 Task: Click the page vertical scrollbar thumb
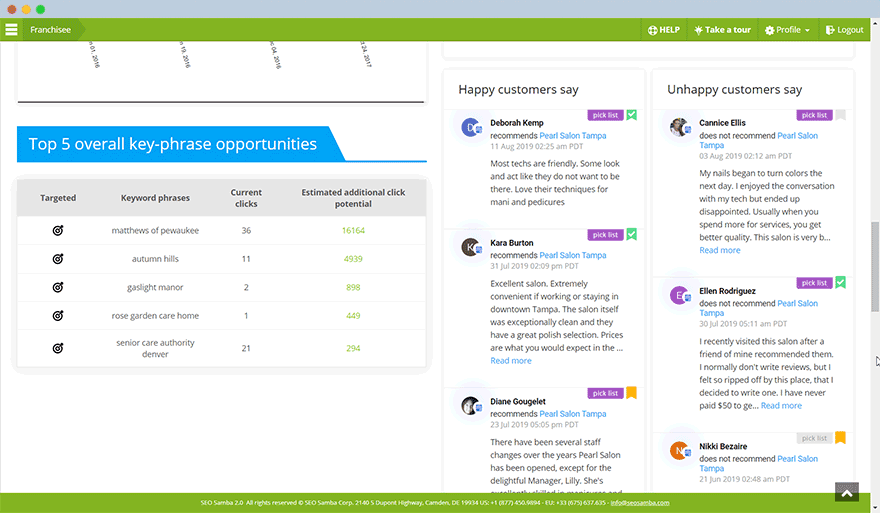point(874,267)
